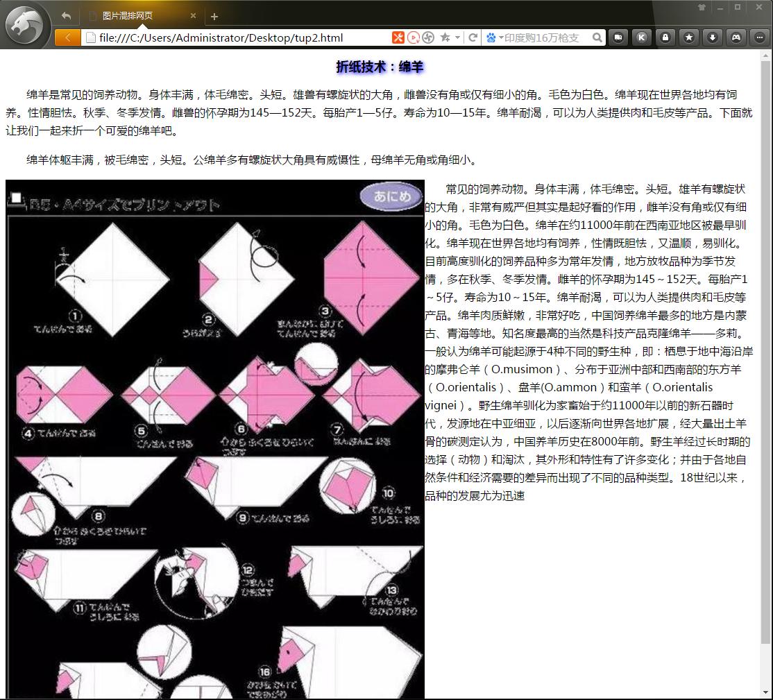Click the back navigation arrow
This screenshot has height=700, width=773.
tap(66, 15)
